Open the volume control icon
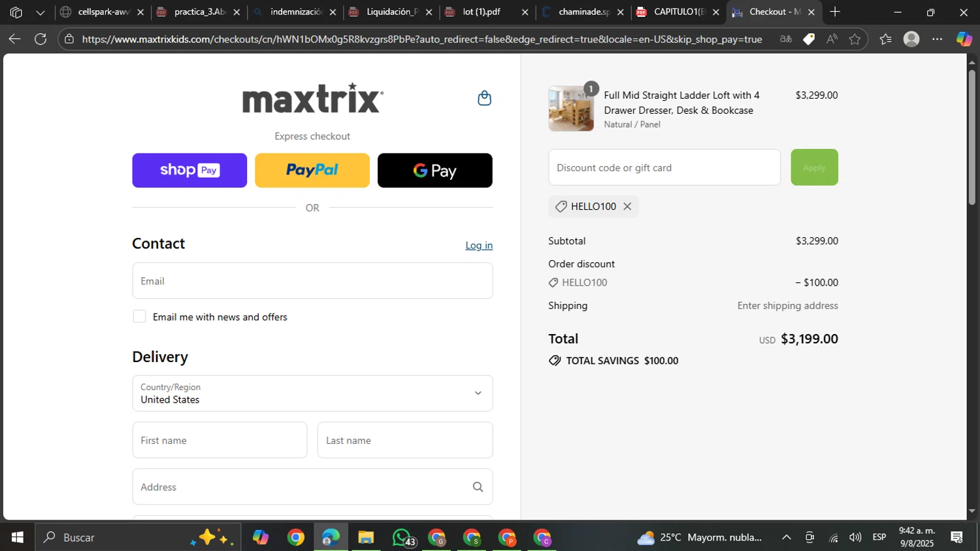Viewport: 980px width, 551px height. point(855,537)
